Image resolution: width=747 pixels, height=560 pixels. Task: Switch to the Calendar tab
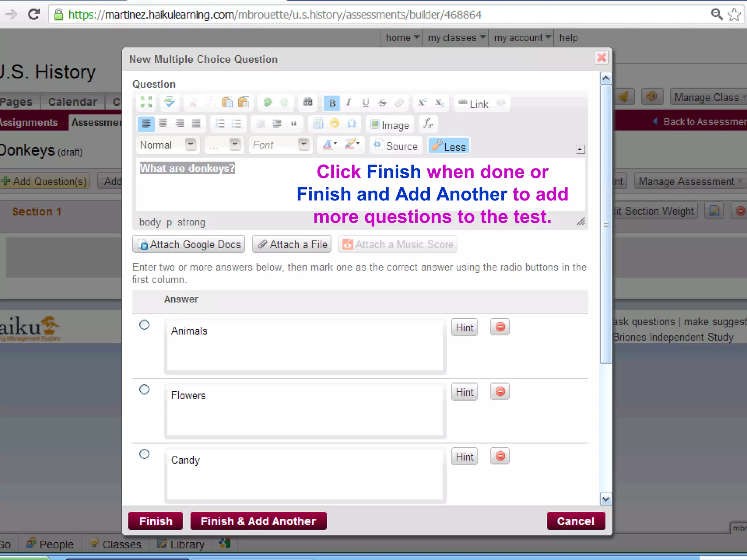tap(73, 102)
